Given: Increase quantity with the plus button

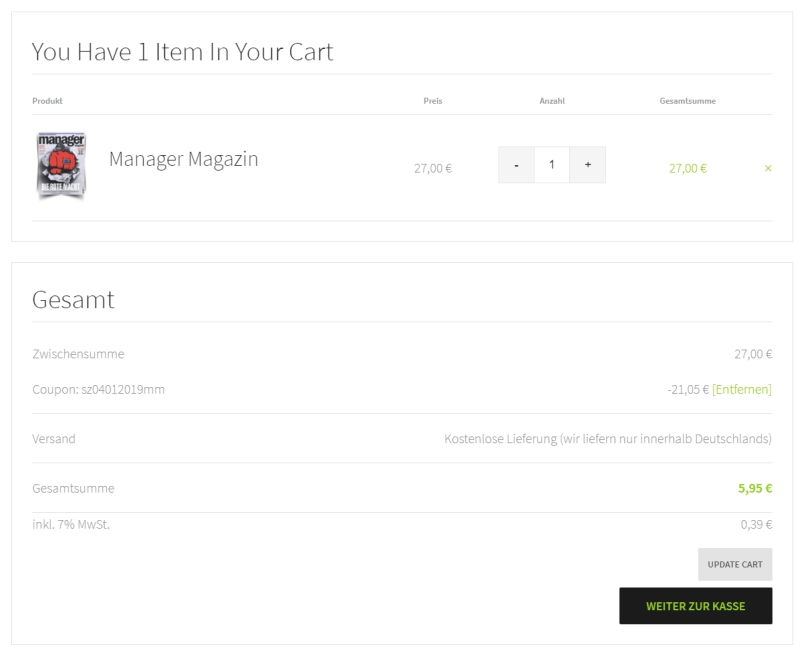Looking at the screenshot, I should pos(587,165).
